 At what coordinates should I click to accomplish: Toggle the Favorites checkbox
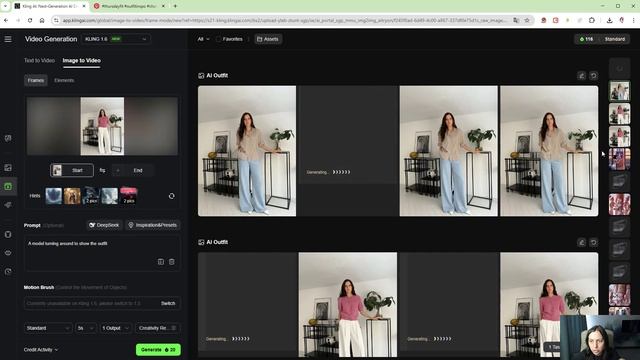click(x=218, y=39)
